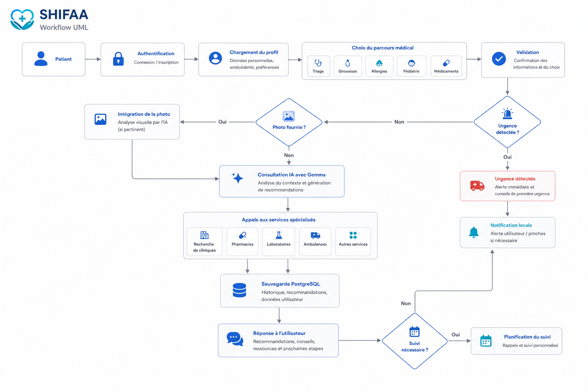Image resolution: width=588 pixels, height=392 pixels.
Task: Click the Ambulances vehicle icon
Action: pyautogui.click(x=315, y=235)
